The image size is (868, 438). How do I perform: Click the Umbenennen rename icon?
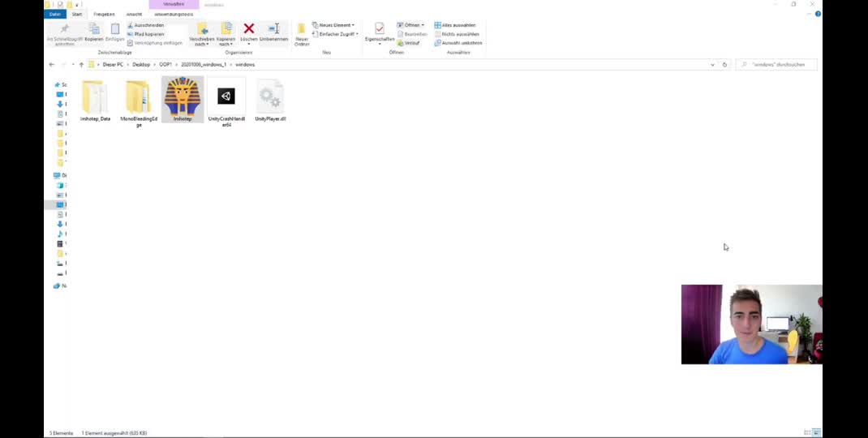[273, 30]
